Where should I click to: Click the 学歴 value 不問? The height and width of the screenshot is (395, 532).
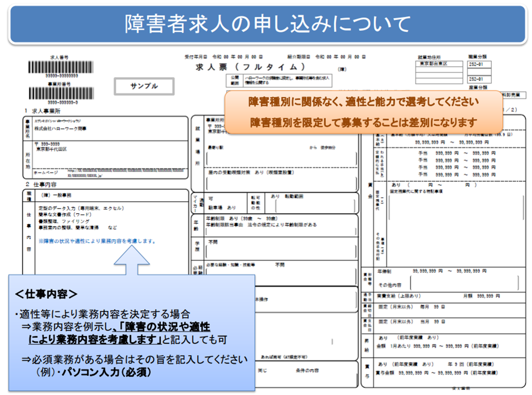click(x=213, y=242)
